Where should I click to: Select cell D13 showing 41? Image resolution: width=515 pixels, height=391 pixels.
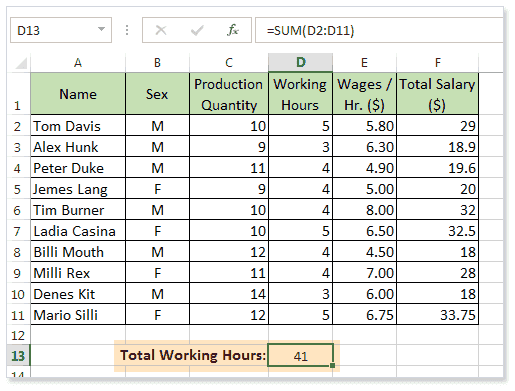(300, 355)
